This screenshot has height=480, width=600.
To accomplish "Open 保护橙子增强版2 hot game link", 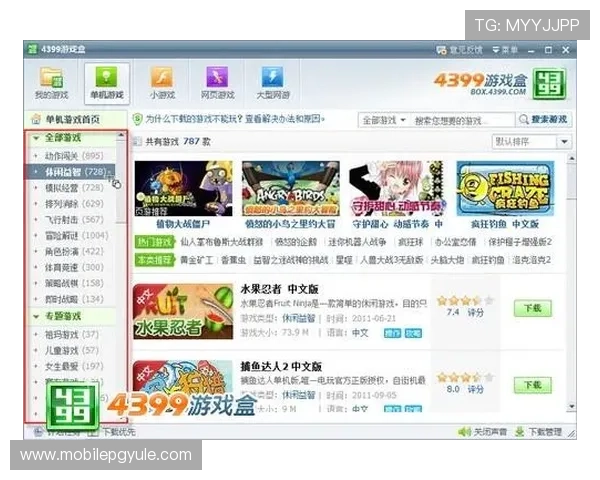I will 520,242.
